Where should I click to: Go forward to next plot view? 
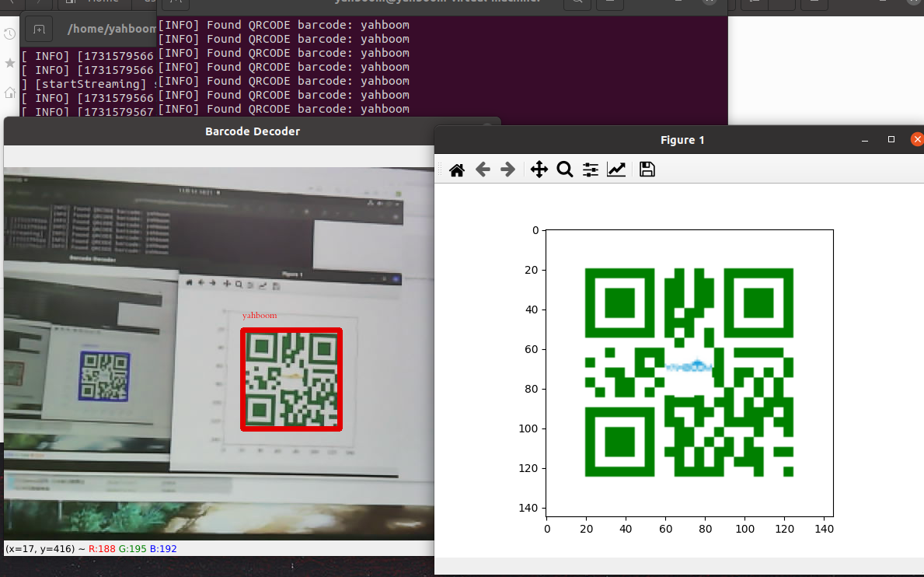click(507, 170)
